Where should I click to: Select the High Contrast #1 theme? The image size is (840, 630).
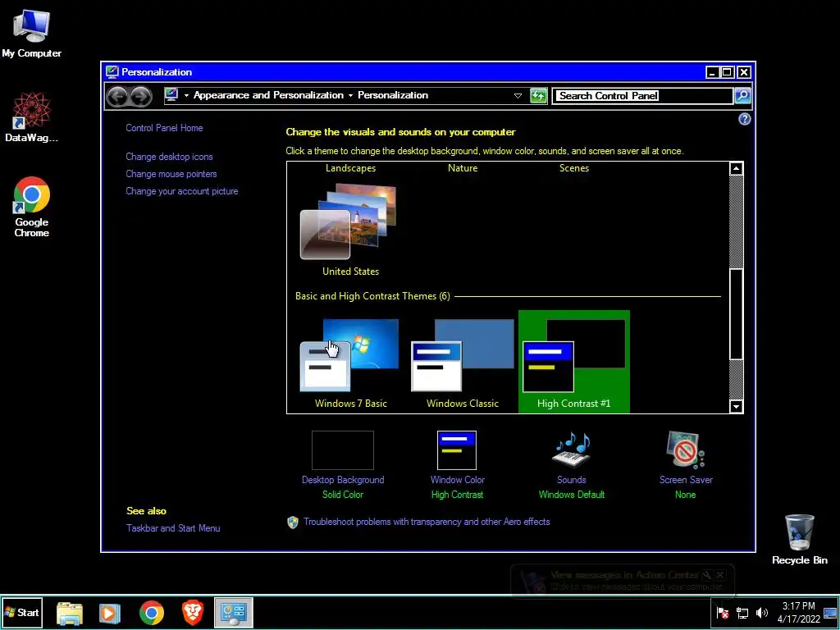(x=573, y=362)
